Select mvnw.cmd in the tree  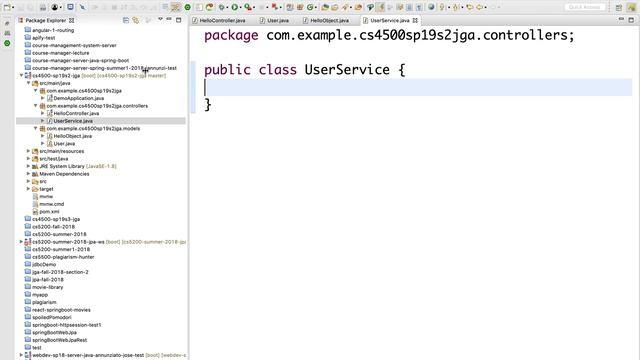coord(52,204)
